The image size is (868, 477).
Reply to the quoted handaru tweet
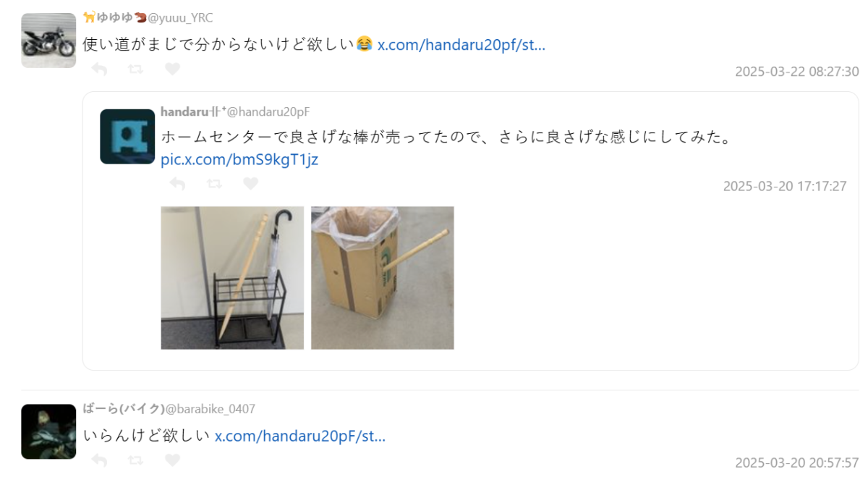177,184
